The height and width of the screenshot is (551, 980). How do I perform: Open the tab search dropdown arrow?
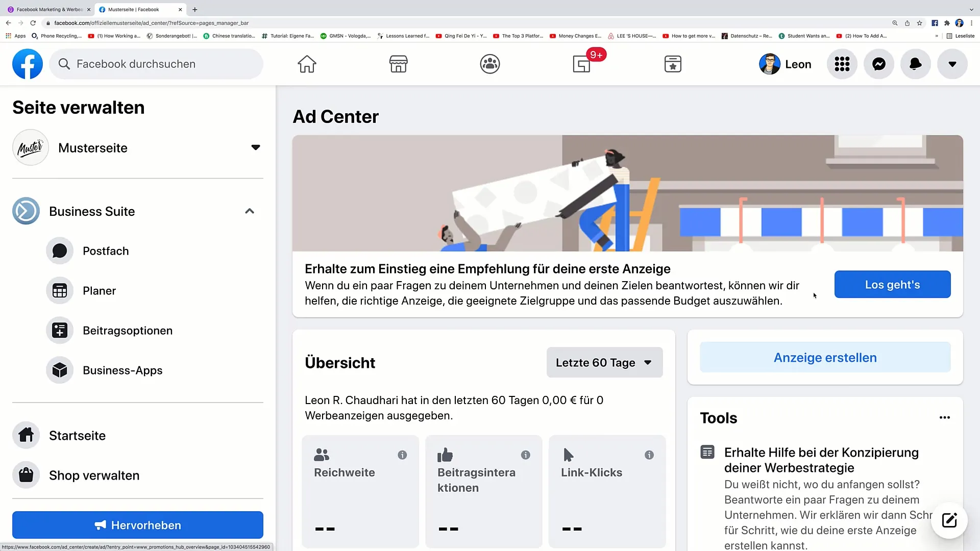pyautogui.click(x=971, y=9)
